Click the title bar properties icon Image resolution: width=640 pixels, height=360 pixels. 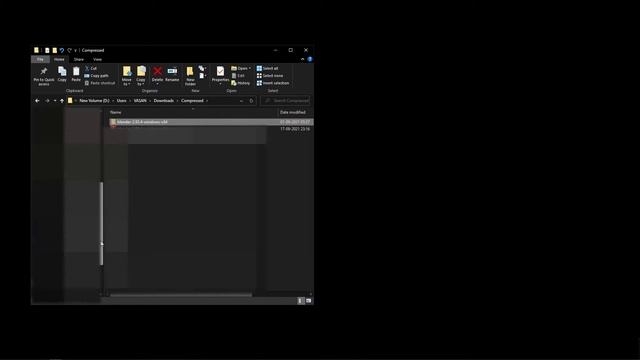(47, 50)
